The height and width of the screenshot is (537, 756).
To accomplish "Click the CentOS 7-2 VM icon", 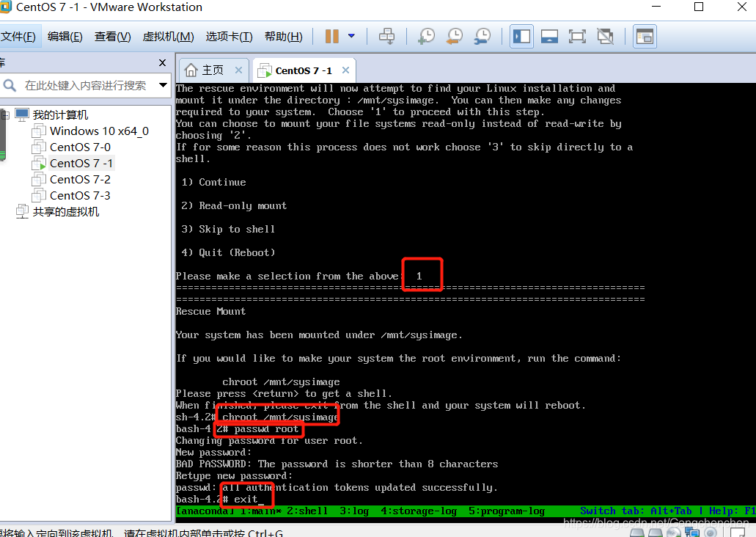I will [x=39, y=180].
